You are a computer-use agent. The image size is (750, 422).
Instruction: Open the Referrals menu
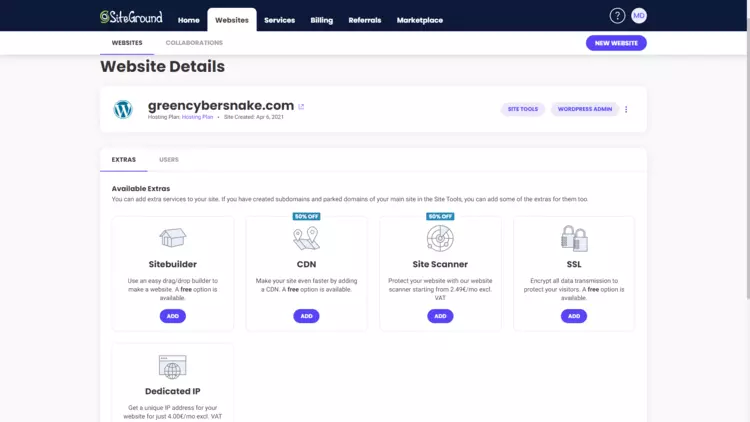[x=364, y=20]
